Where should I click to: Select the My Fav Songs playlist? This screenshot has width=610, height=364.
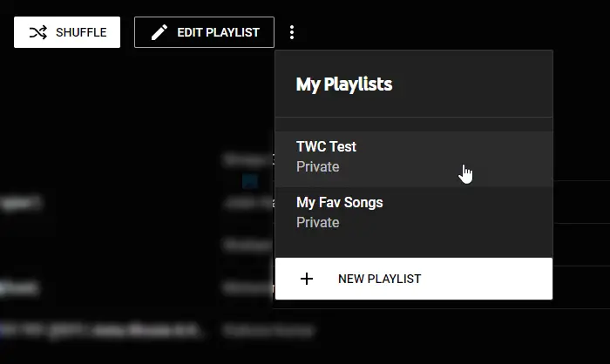[339, 202]
